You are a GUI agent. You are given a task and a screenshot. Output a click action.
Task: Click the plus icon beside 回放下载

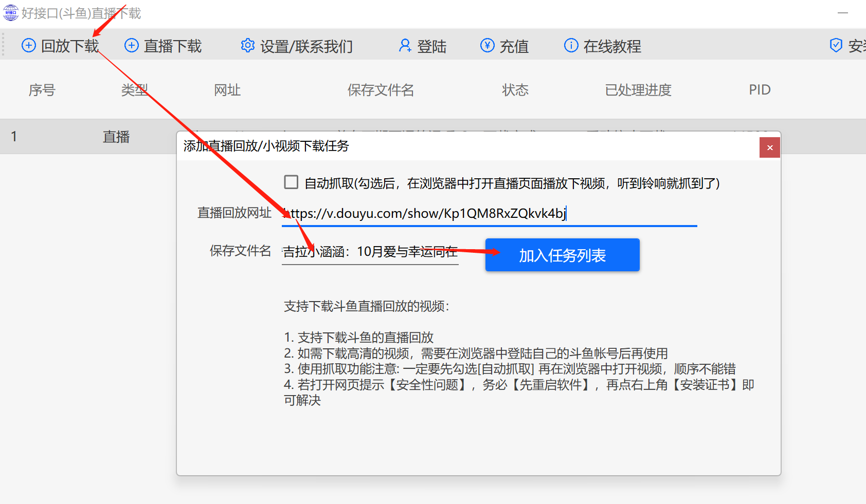tap(29, 46)
